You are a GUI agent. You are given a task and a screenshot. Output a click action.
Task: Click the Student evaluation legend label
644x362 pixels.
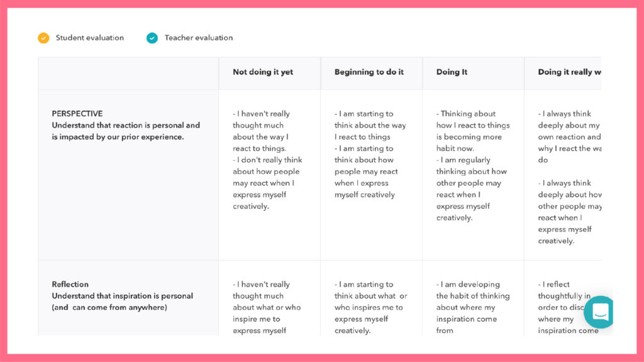coord(89,38)
